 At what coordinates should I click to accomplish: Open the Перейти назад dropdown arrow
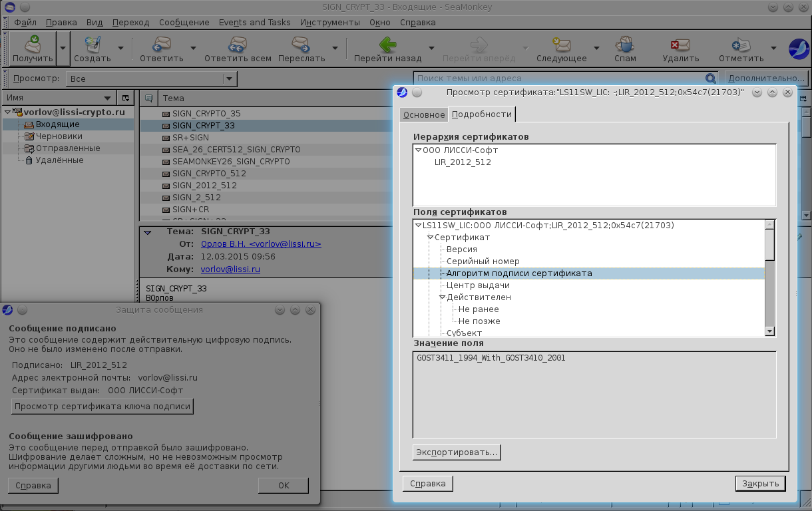431,48
